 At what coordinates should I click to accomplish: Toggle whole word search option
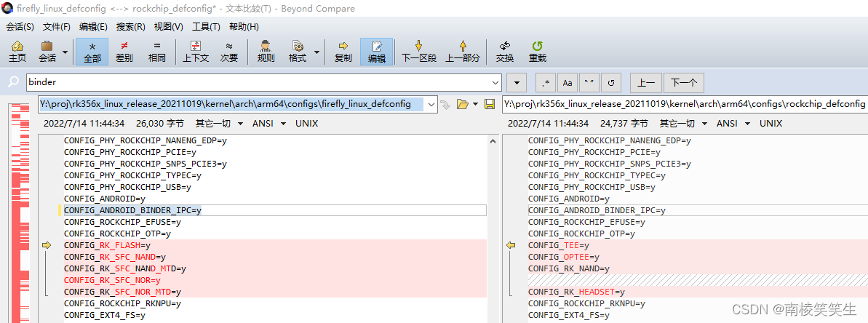coord(589,82)
